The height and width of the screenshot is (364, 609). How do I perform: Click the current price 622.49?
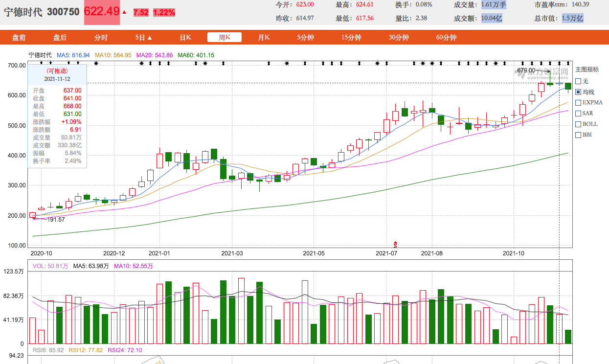coord(102,12)
